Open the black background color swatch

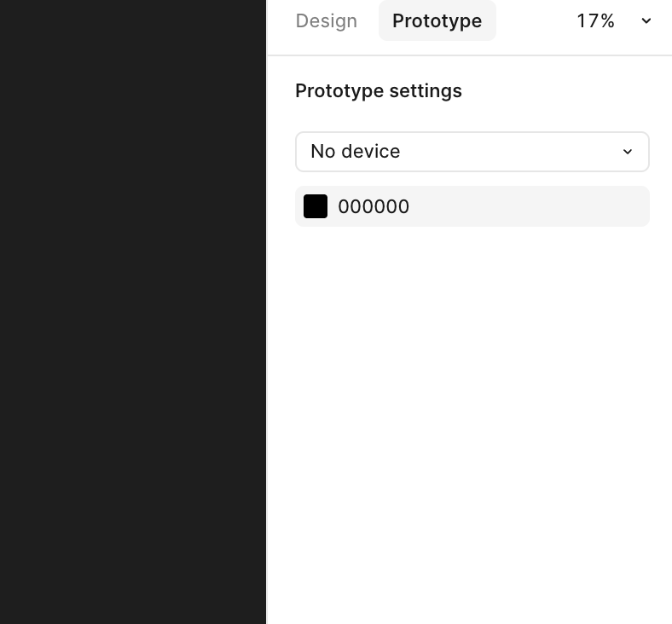point(316,206)
